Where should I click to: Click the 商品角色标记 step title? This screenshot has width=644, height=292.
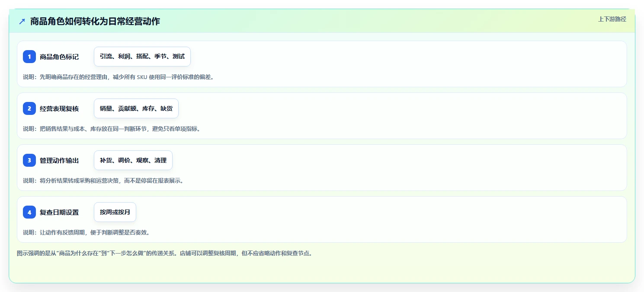point(59,57)
